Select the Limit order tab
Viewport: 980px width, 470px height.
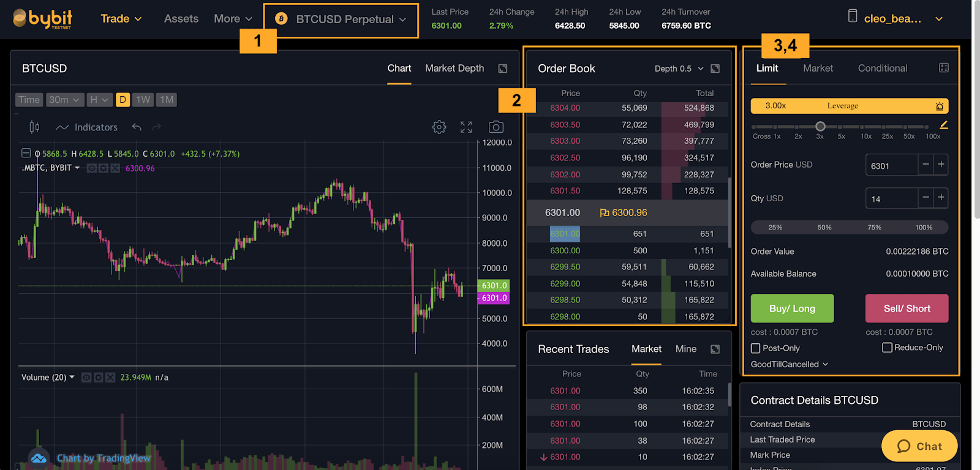point(767,68)
